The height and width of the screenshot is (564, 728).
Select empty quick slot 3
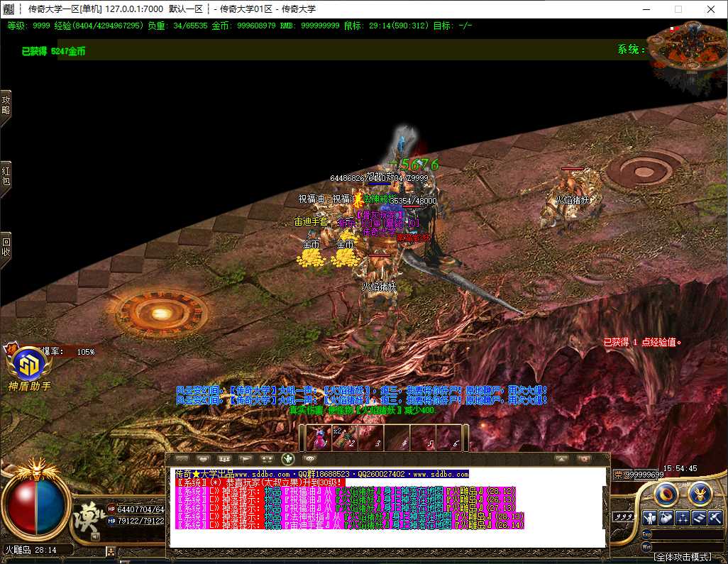370,438
